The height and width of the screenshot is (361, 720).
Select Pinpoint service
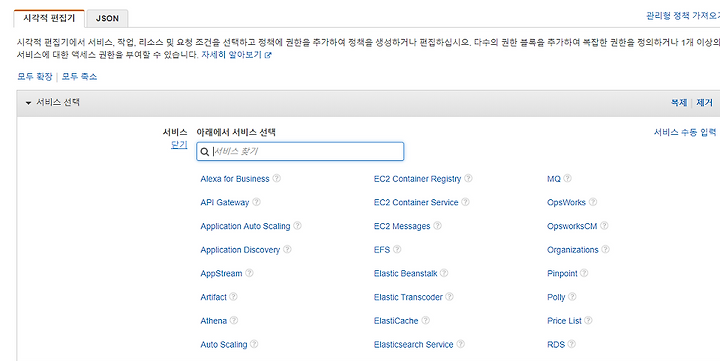562,273
